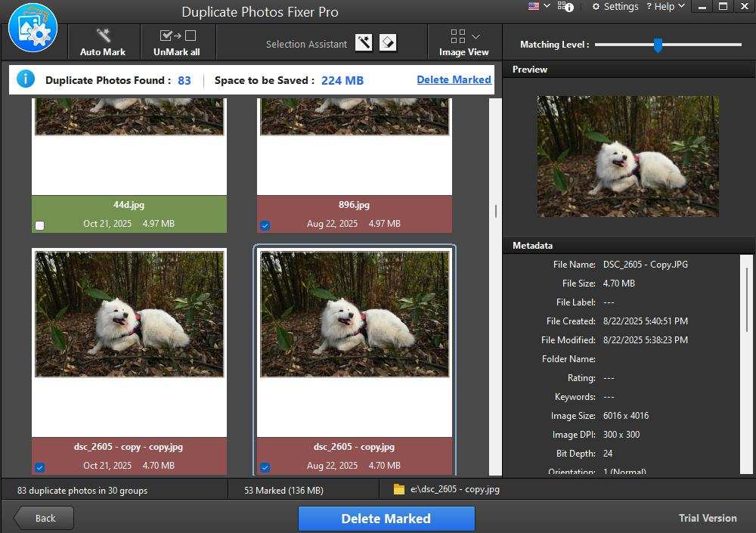
Task: Click the e:\dsc_2605 - copy.jpg path
Action: pyautogui.click(x=454, y=489)
